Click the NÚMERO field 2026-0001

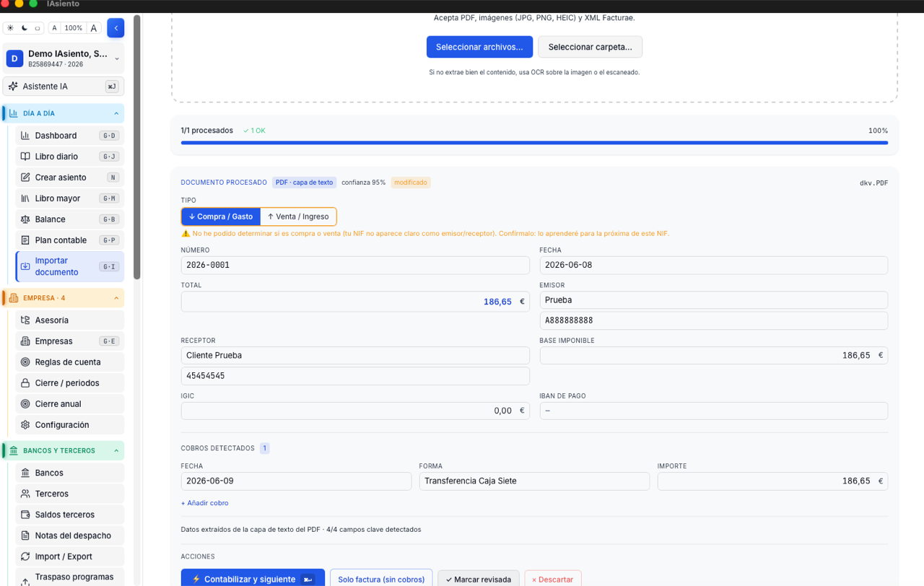[355, 265]
